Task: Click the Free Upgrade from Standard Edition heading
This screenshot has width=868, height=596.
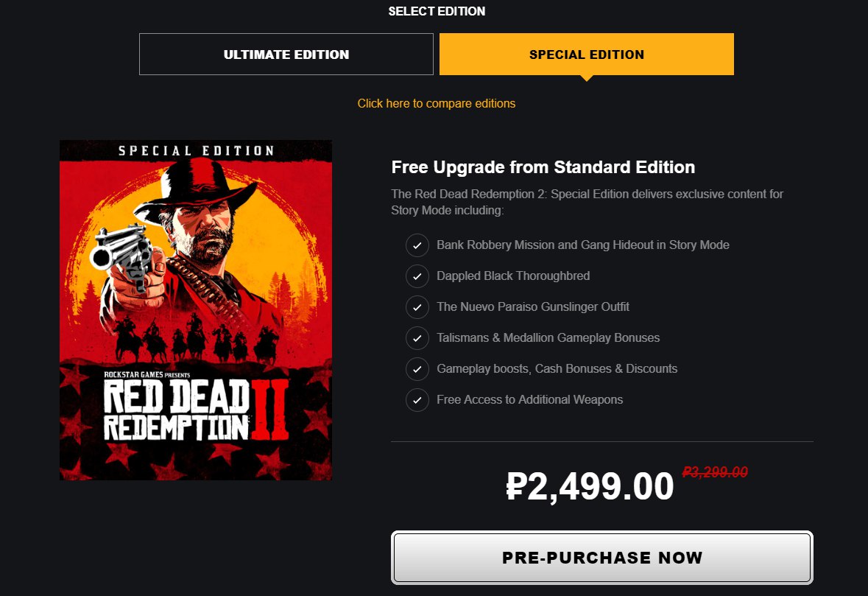Action: [543, 167]
